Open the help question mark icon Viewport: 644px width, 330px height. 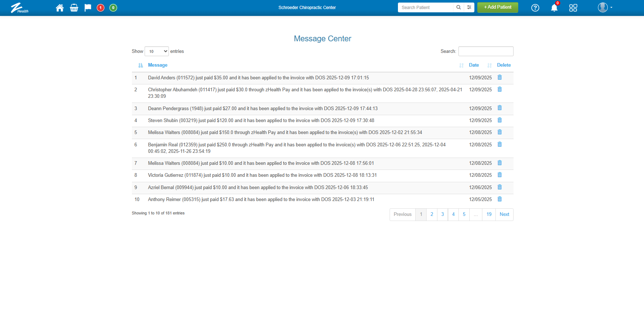pos(535,8)
